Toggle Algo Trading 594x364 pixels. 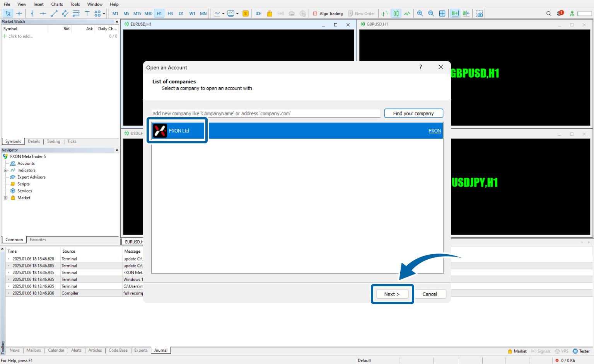[328, 14]
